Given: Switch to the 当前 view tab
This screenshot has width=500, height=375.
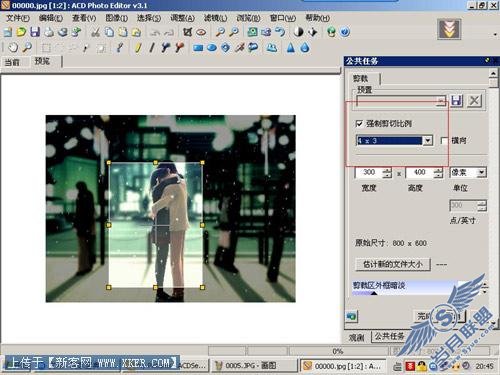Looking at the screenshot, I should tap(12, 62).
